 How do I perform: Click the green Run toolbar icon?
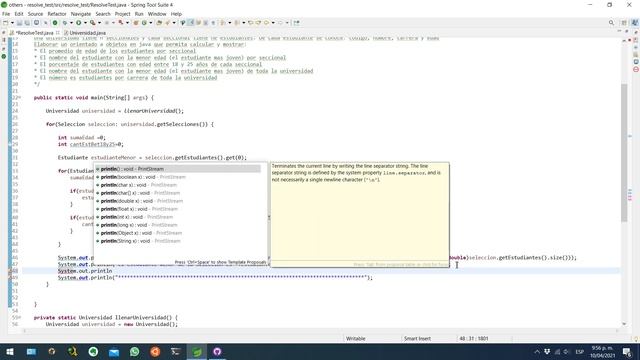pyautogui.click(x=78, y=23)
